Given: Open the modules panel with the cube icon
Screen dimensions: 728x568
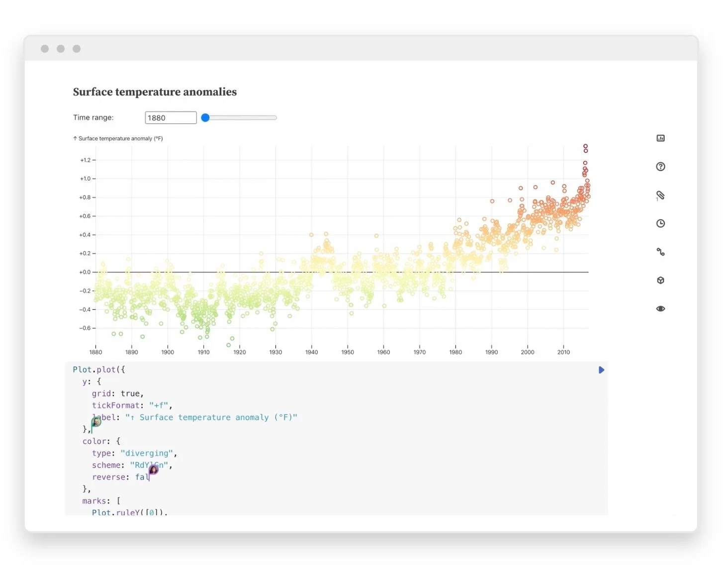Looking at the screenshot, I should tap(660, 280).
